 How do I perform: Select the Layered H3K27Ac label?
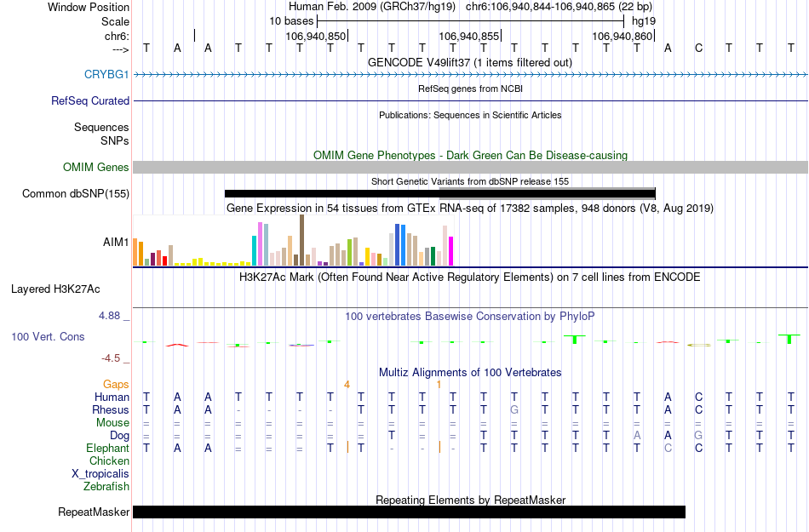click(x=55, y=289)
